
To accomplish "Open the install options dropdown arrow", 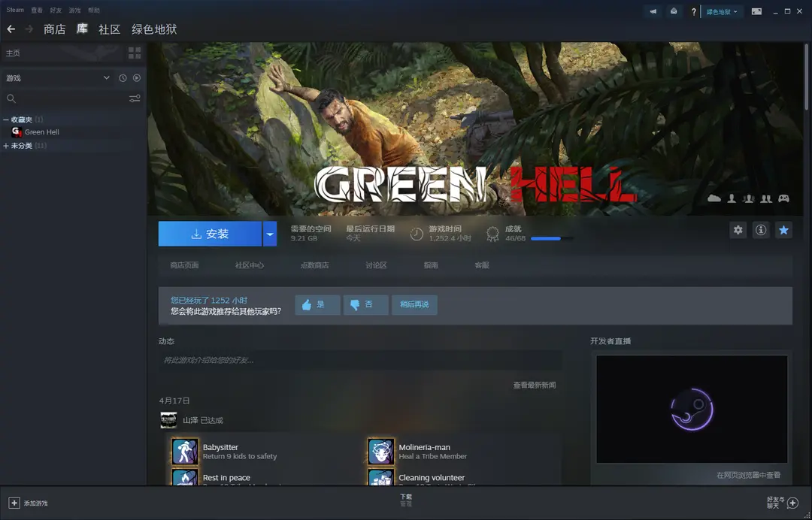I will point(270,234).
